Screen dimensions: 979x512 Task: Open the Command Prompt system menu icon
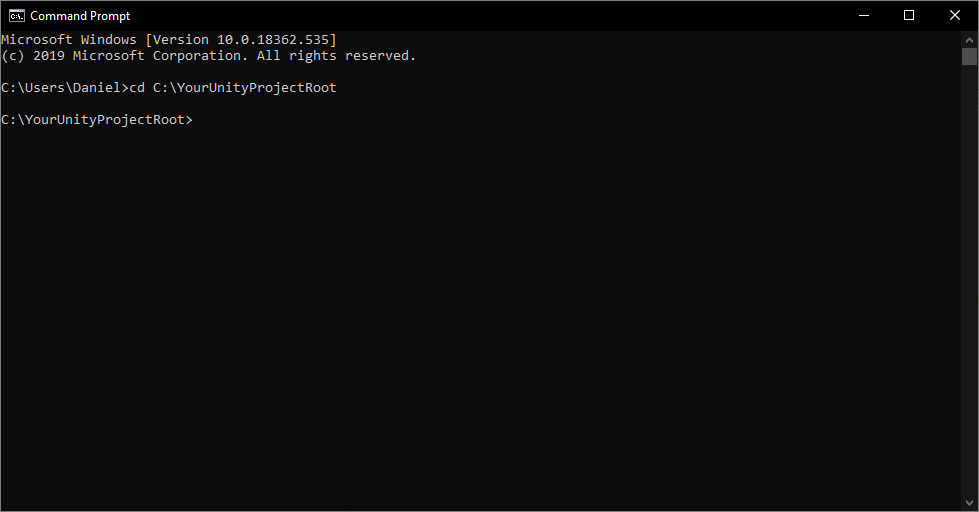(17, 16)
